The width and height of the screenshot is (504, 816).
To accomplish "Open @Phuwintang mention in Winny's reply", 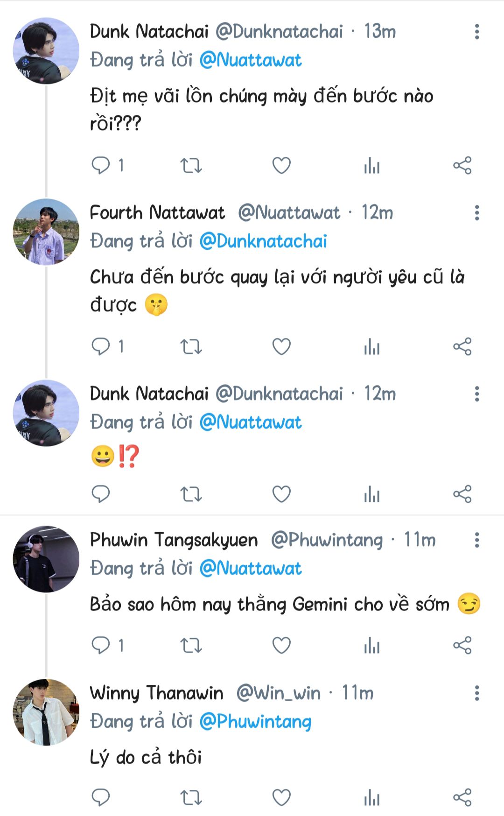I will 255,722.
